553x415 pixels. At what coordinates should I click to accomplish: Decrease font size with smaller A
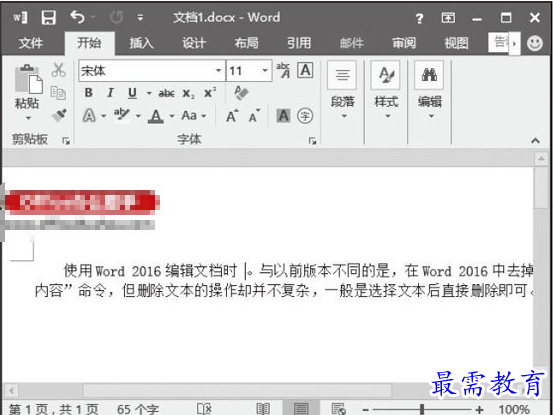coord(254,116)
